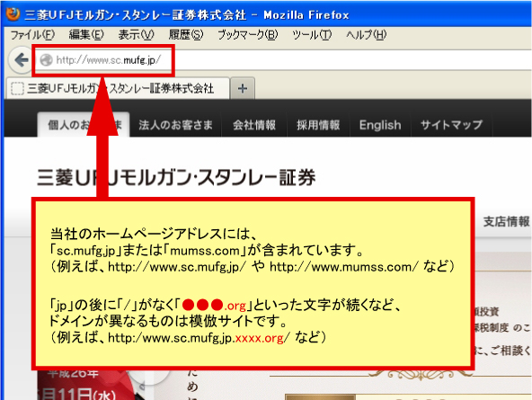Open the サイトマップ link
The width and height of the screenshot is (532, 400).
451,125
